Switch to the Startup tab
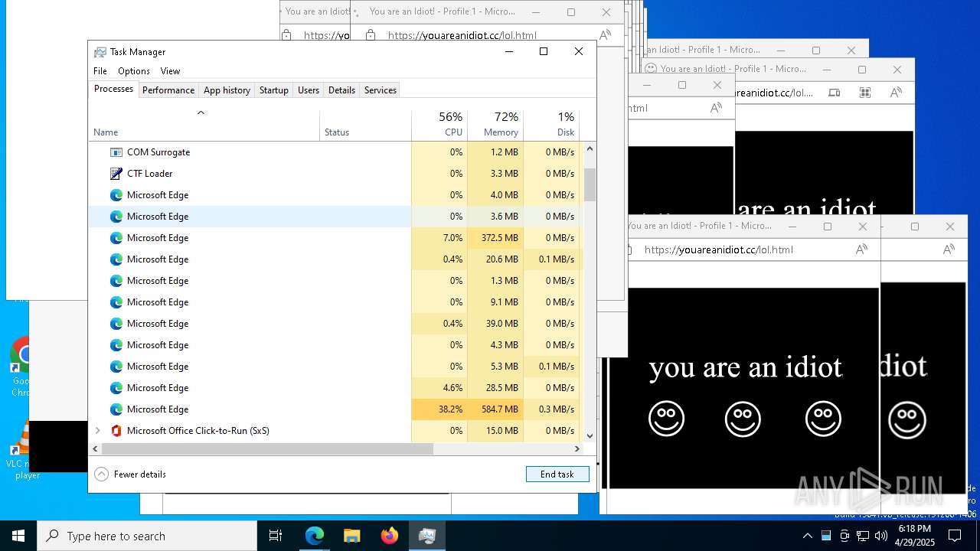Image resolution: width=980 pixels, height=551 pixels. pyautogui.click(x=273, y=90)
